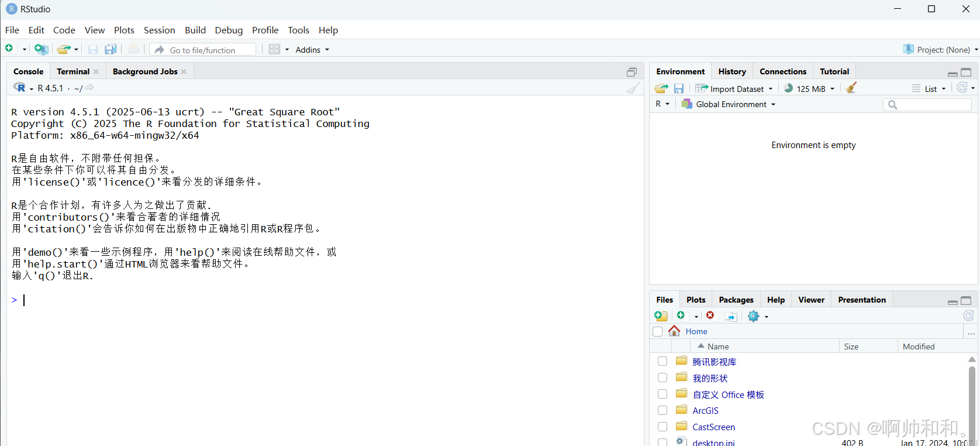Expand the recent files dropdown arrow
980x446 pixels.
point(76,50)
